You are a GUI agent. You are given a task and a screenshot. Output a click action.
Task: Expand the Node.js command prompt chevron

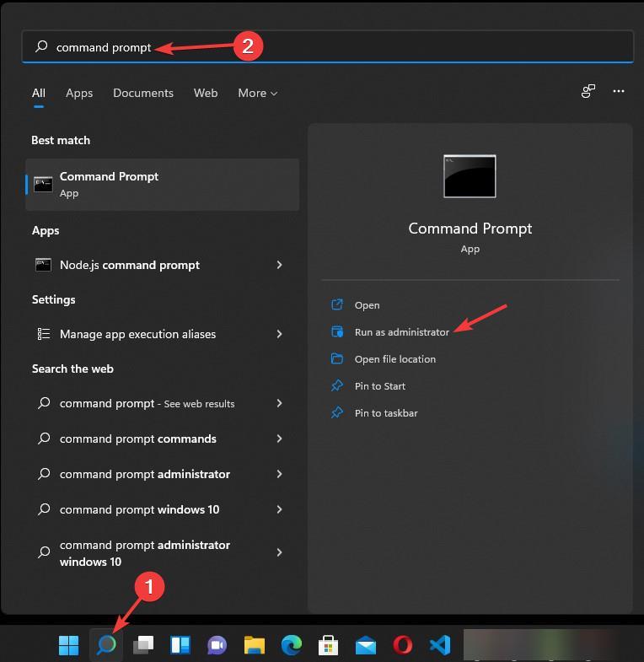coord(279,265)
